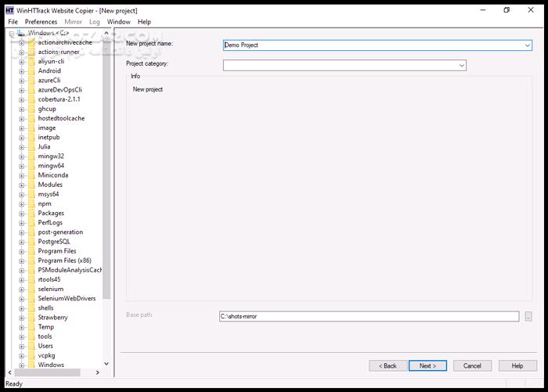Select the mingw32 tree item
Image resolution: width=548 pixels, height=392 pixels.
pos(51,156)
